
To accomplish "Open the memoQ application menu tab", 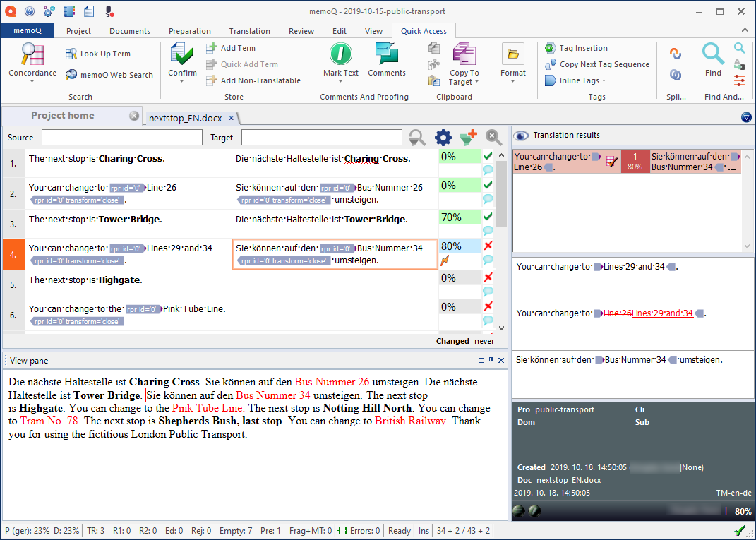I will pos(28,30).
